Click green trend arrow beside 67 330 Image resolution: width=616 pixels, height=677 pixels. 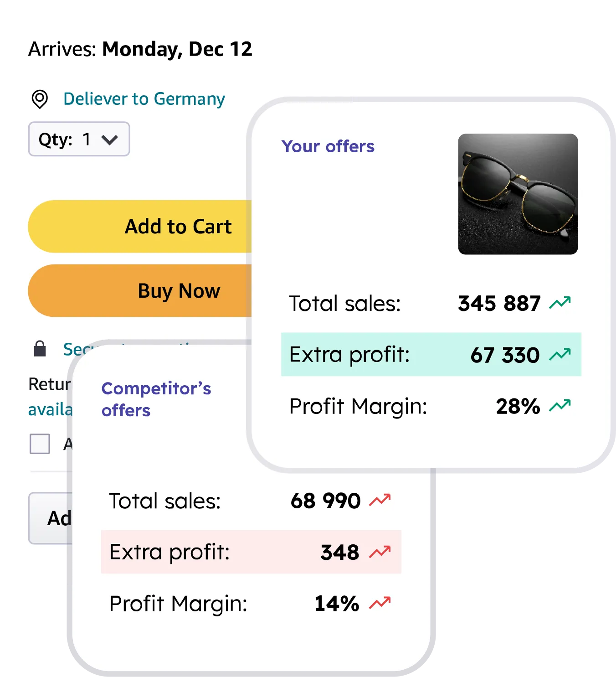pyautogui.click(x=560, y=354)
